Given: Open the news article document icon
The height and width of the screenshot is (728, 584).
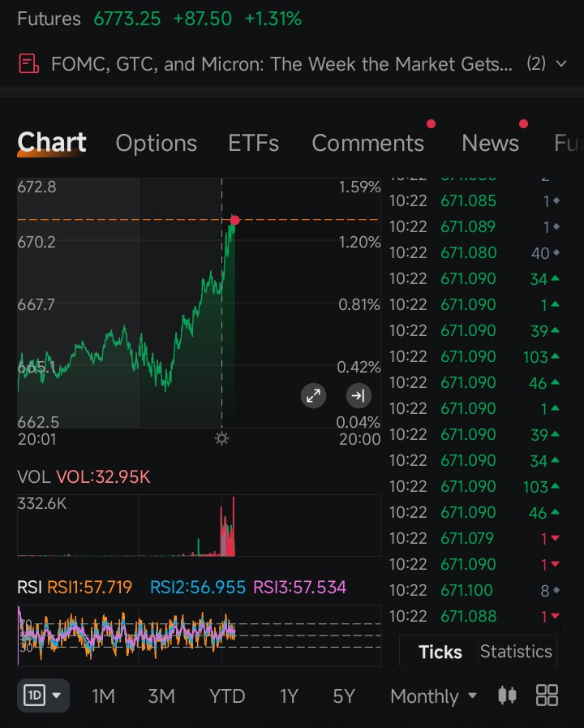Looking at the screenshot, I should pos(28,63).
